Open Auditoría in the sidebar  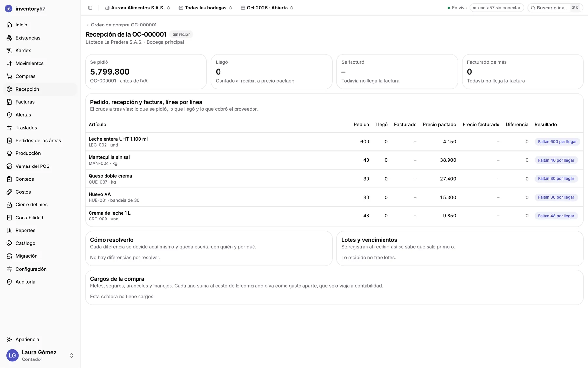40,282
